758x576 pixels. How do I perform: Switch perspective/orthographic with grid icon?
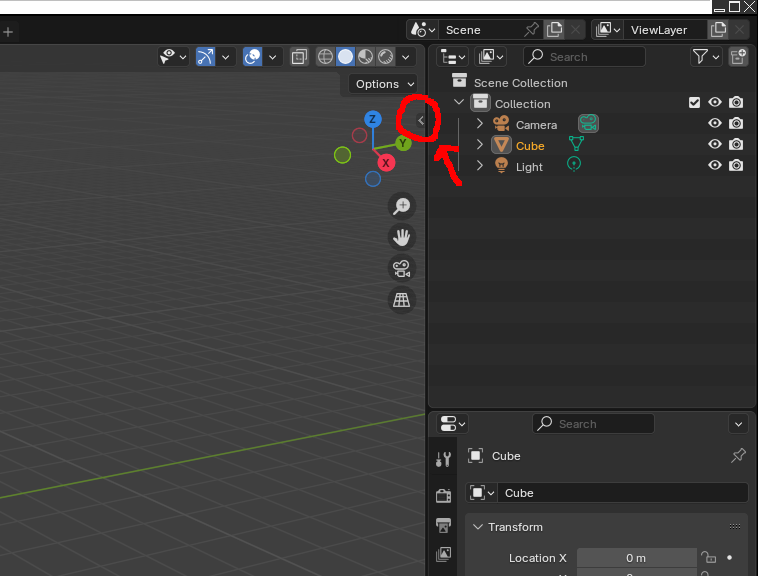coord(402,300)
